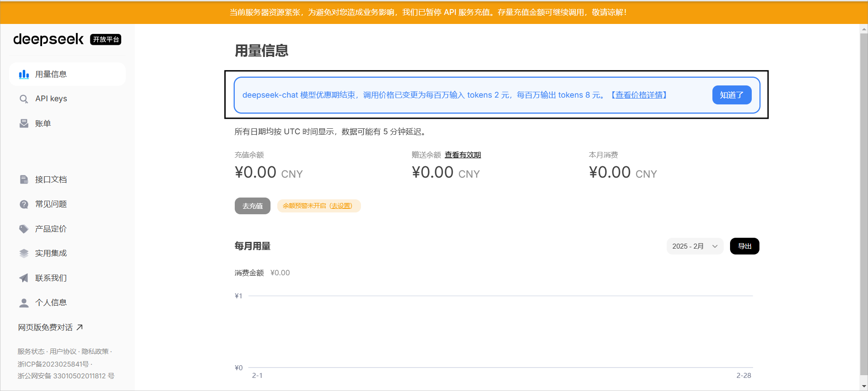Click the 去设置 balance alert link
868x391 pixels.
point(341,206)
